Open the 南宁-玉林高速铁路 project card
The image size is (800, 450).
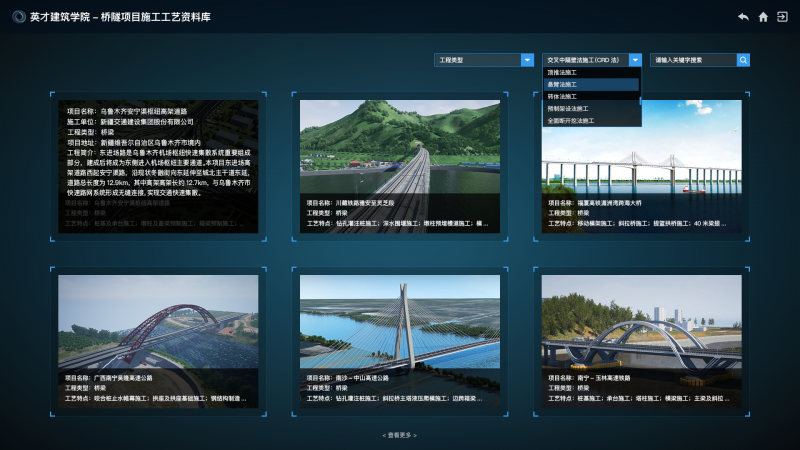(641, 342)
